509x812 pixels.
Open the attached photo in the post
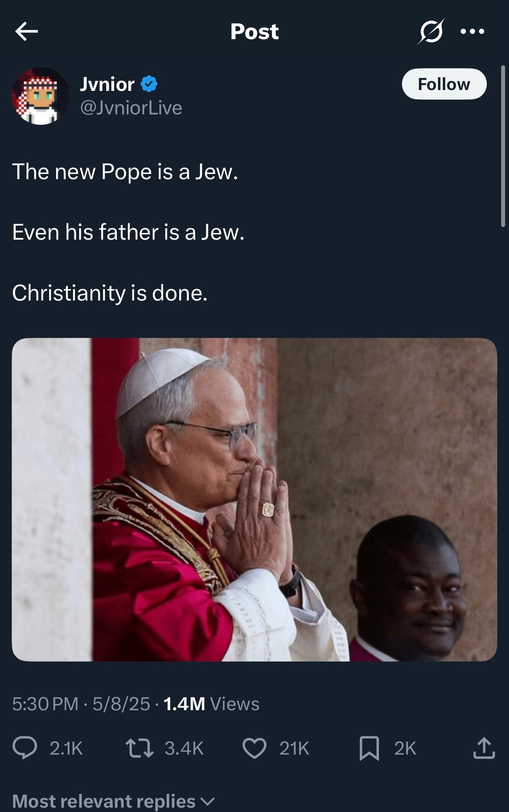point(254,499)
